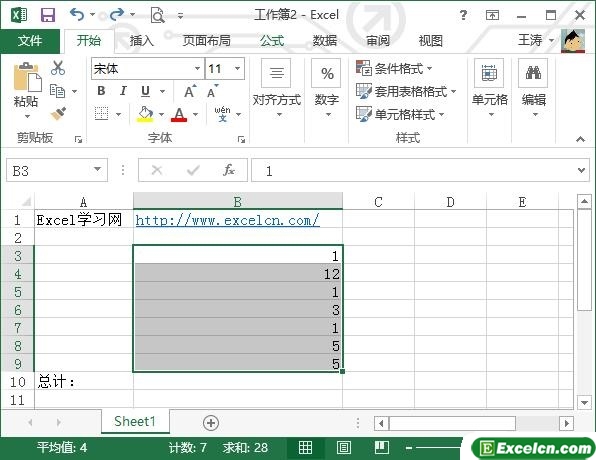Click the Insert Function fx icon
The height and width of the screenshot is (460, 596).
point(229,170)
